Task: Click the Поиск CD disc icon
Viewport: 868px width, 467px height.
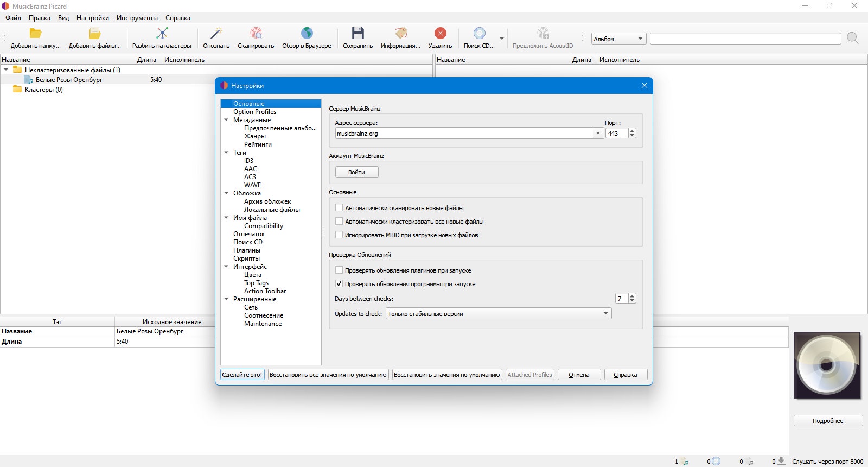Action: [479, 33]
